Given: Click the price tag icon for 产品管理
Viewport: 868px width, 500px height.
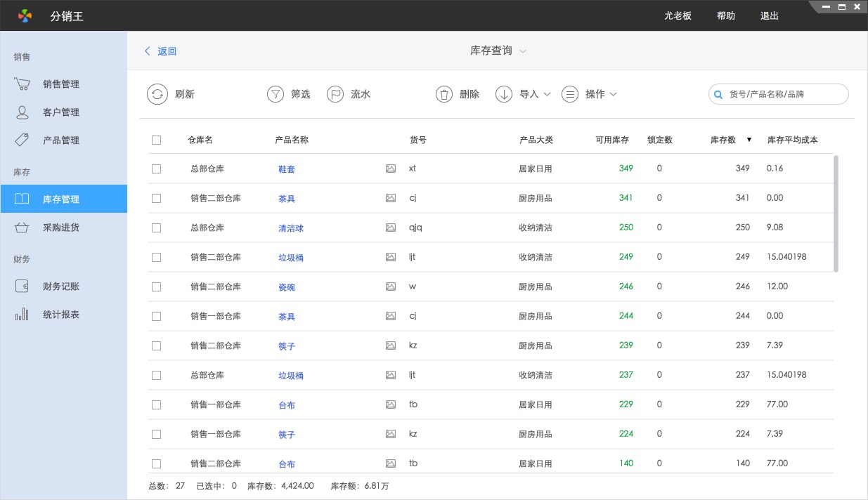Looking at the screenshot, I should pos(22,140).
